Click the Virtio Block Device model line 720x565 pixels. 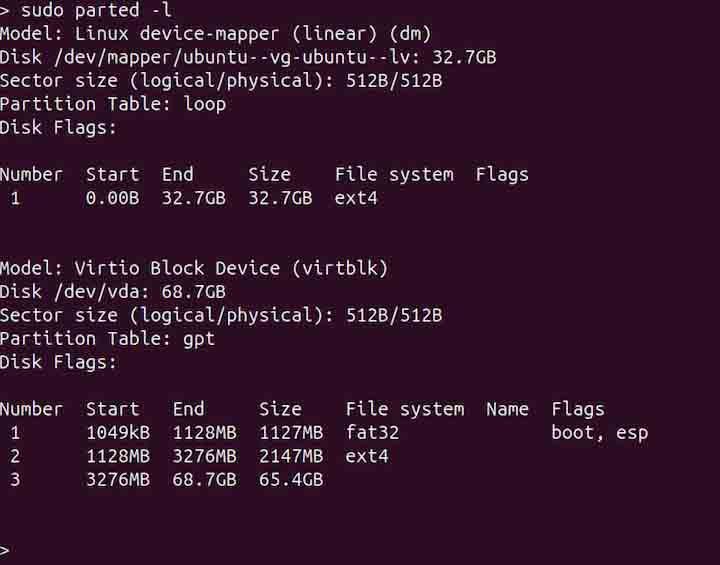tap(193, 268)
